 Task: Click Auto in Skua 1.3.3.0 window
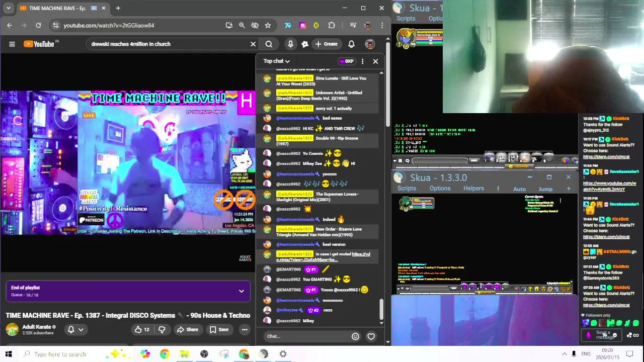point(519,189)
